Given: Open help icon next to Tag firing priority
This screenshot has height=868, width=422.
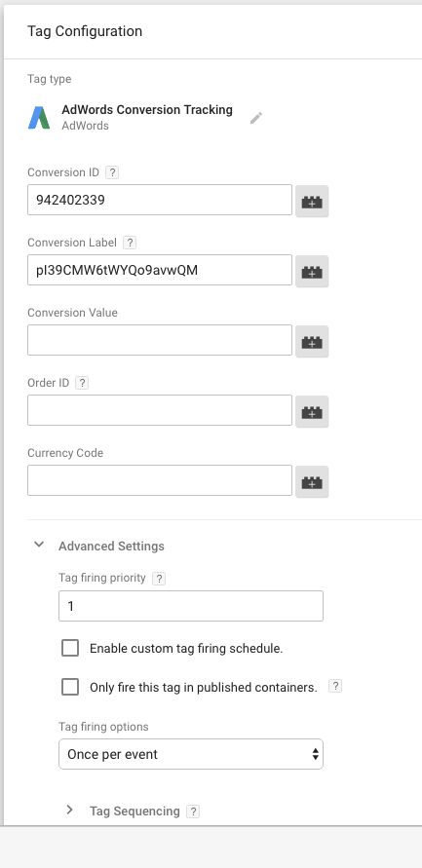Looking at the screenshot, I should (x=159, y=579).
